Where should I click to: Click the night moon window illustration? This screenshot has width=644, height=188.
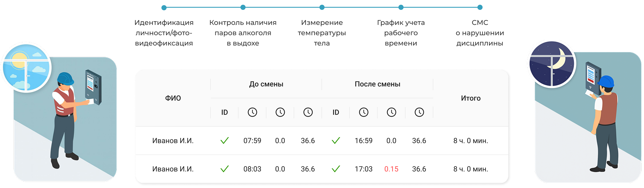(x=552, y=64)
